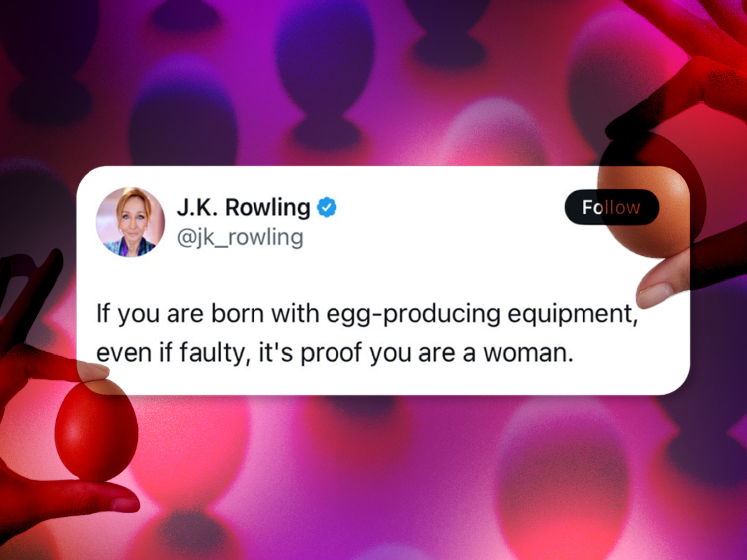Screen dimensions: 747x560
Task: Open the @jk_rowling handle link
Action: 240,238
